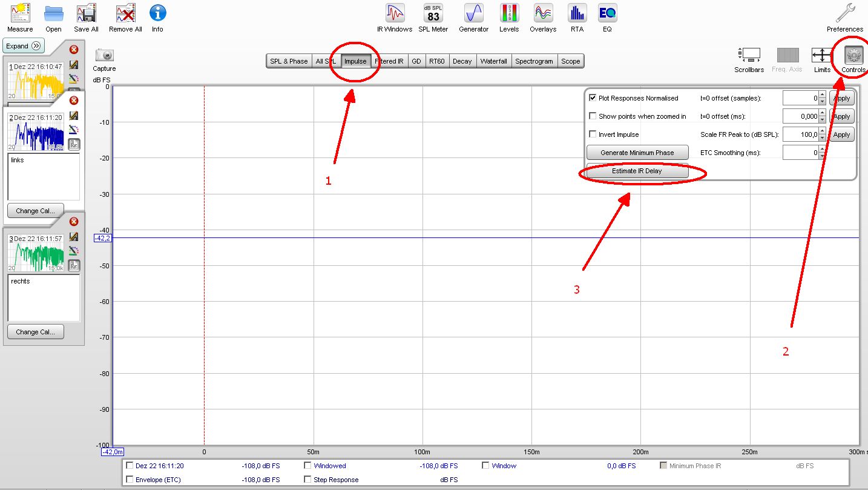Switch to the Spectrogram tab
This screenshot has width=868, height=490.
point(534,61)
